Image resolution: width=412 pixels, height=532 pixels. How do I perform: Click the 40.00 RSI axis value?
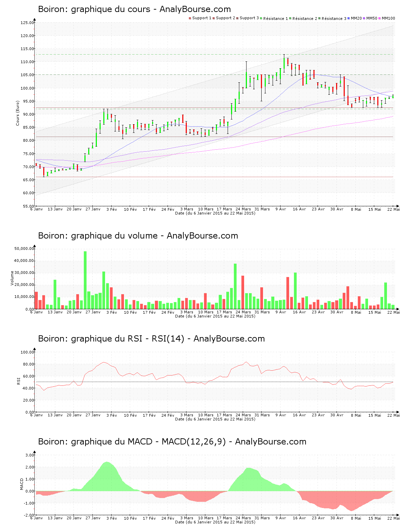(28, 388)
